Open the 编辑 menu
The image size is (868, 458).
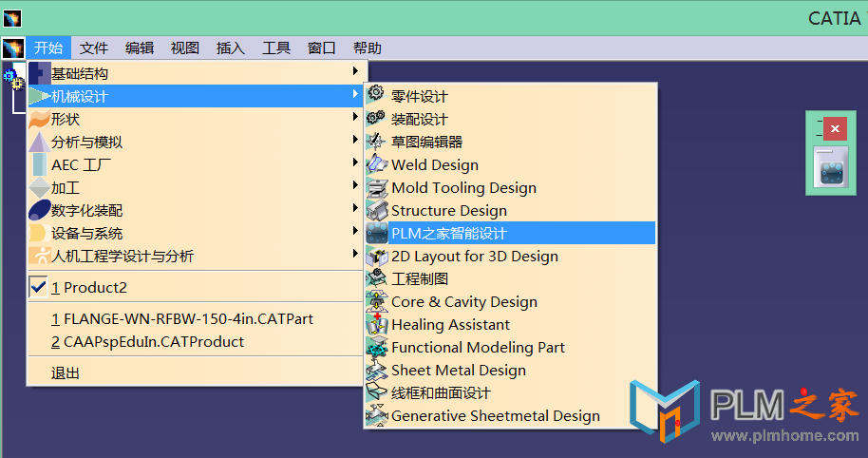pyautogui.click(x=139, y=48)
